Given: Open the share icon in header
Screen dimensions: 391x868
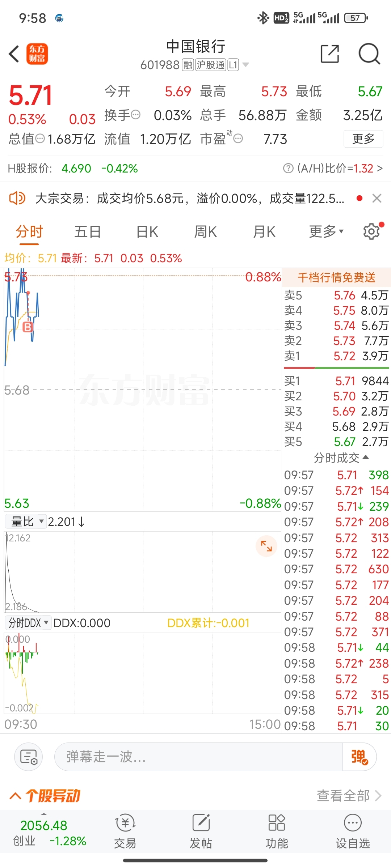Looking at the screenshot, I should point(330,54).
